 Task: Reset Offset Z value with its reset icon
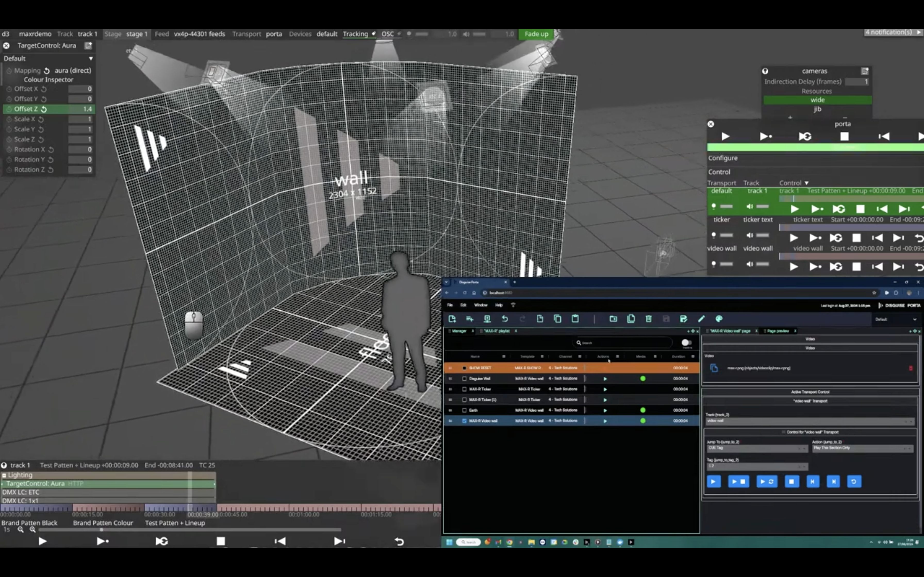[x=44, y=109]
